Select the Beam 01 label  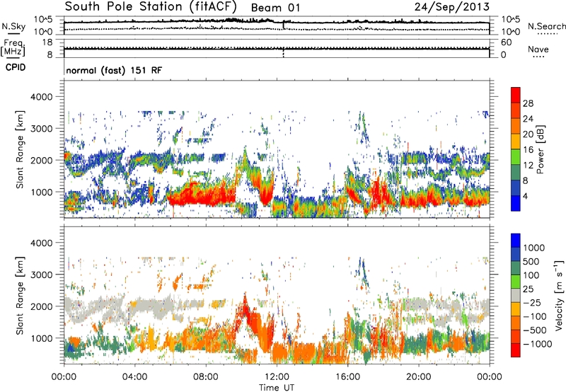275,8
